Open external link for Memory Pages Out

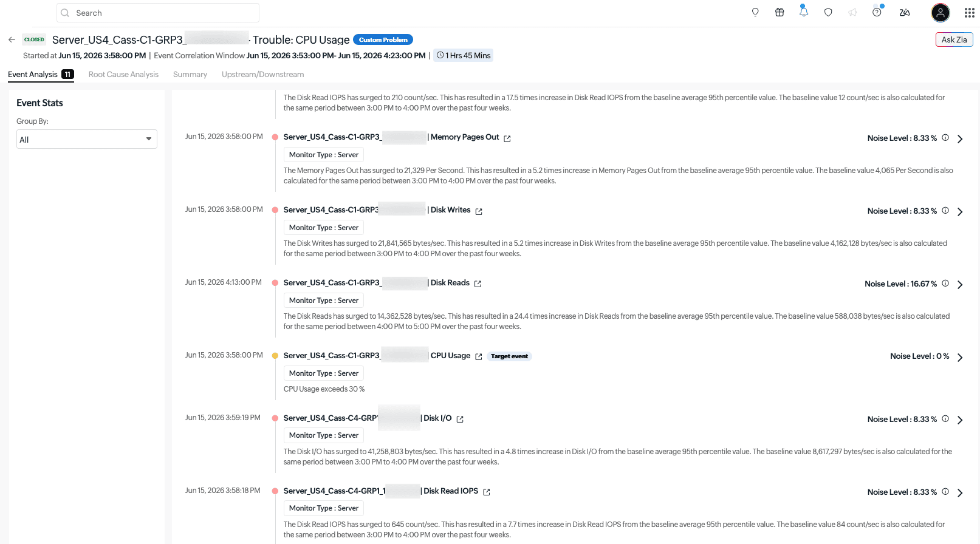(507, 139)
